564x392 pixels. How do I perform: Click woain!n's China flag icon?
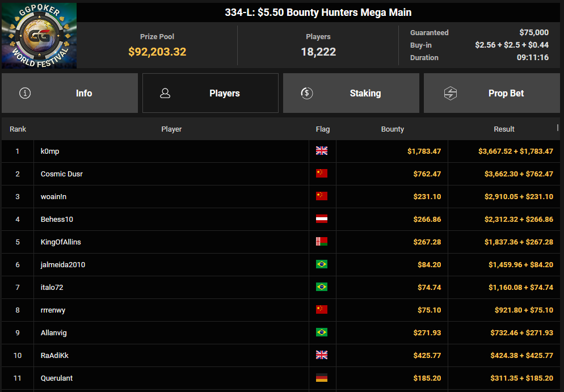click(322, 196)
